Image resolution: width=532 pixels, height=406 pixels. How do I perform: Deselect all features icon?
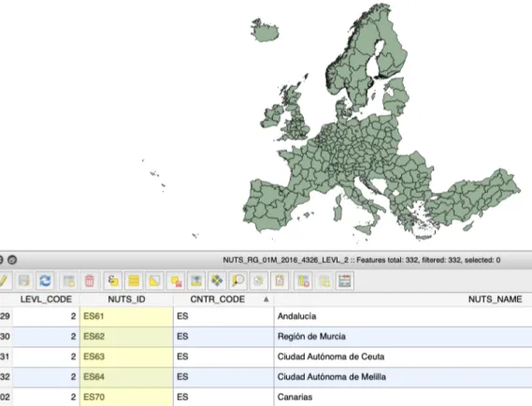(x=176, y=281)
